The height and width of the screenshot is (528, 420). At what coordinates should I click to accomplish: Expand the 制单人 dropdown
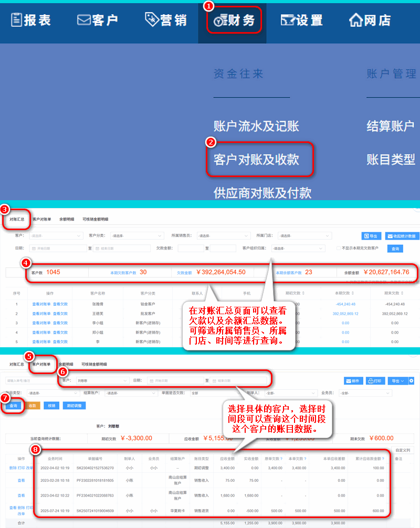(291, 393)
